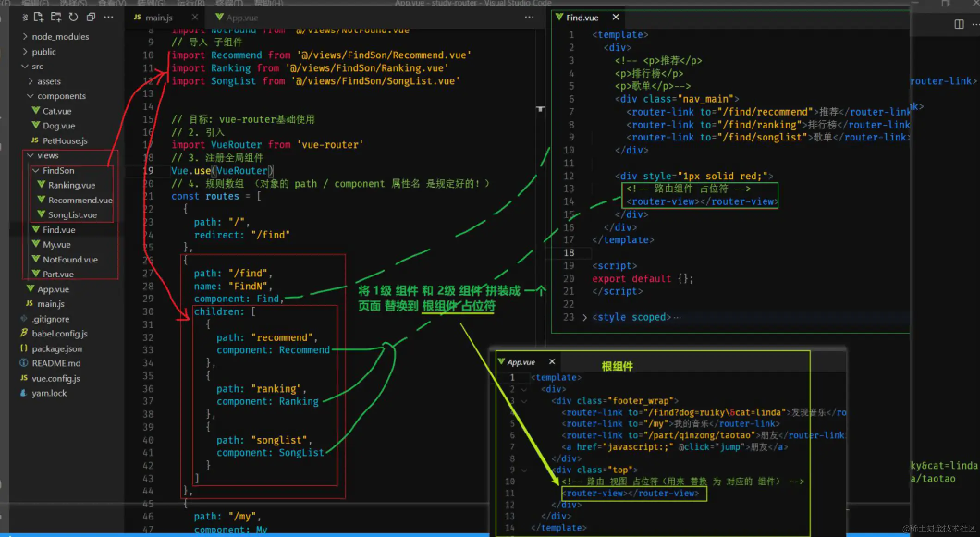Expand the node_modules folder
Screen dimensions: 980x537
tap(60, 37)
